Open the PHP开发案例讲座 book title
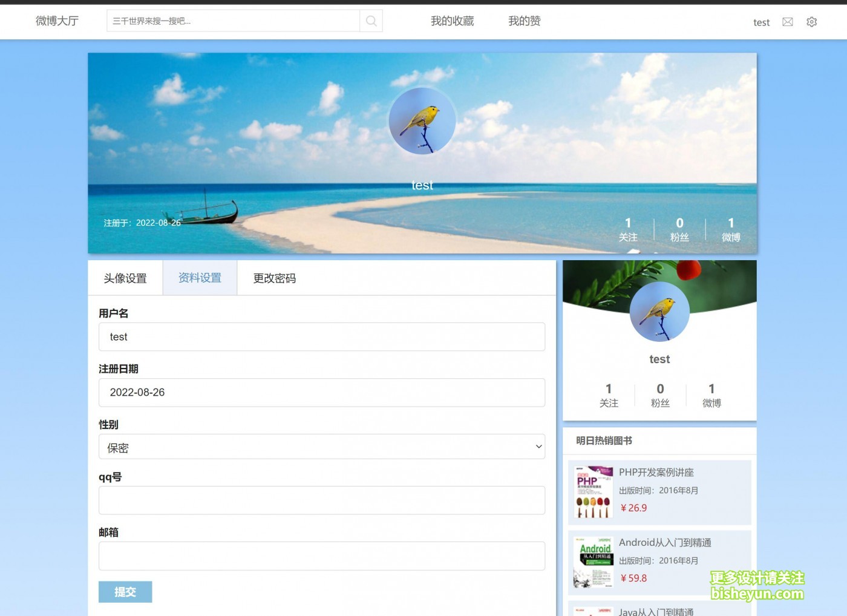Viewport: 847px width, 616px height. pyautogui.click(x=656, y=473)
